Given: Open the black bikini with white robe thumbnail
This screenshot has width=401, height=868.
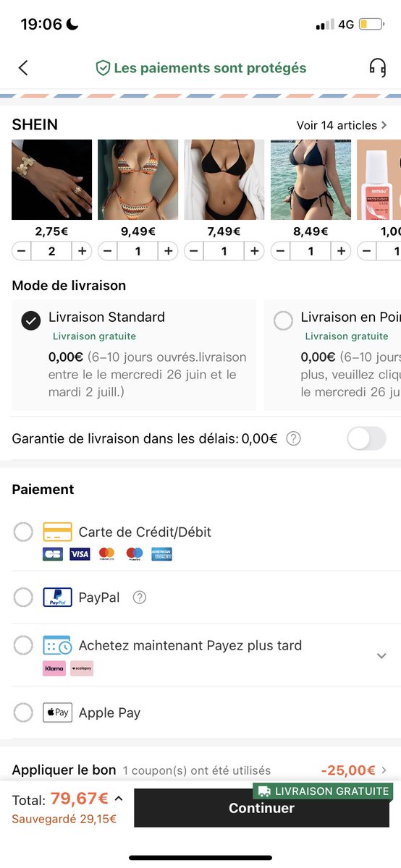Looking at the screenshot, I should pos(224,179).
